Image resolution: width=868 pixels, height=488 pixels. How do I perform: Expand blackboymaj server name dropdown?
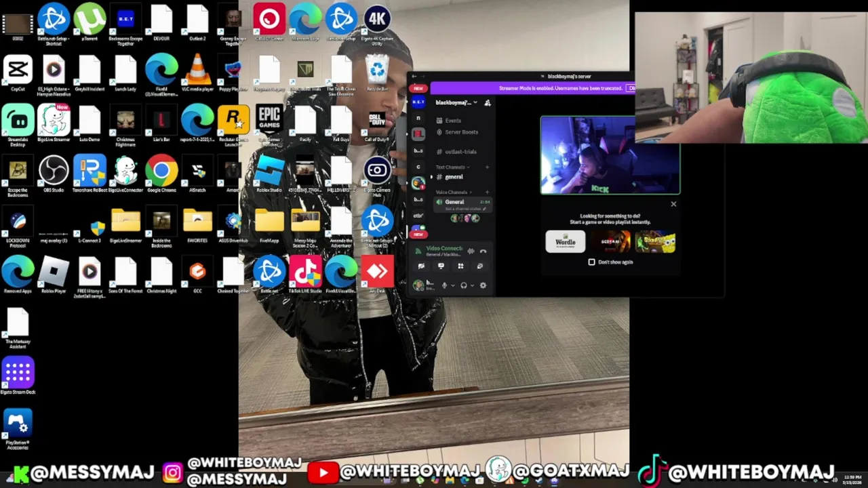[x=456, y=102]
